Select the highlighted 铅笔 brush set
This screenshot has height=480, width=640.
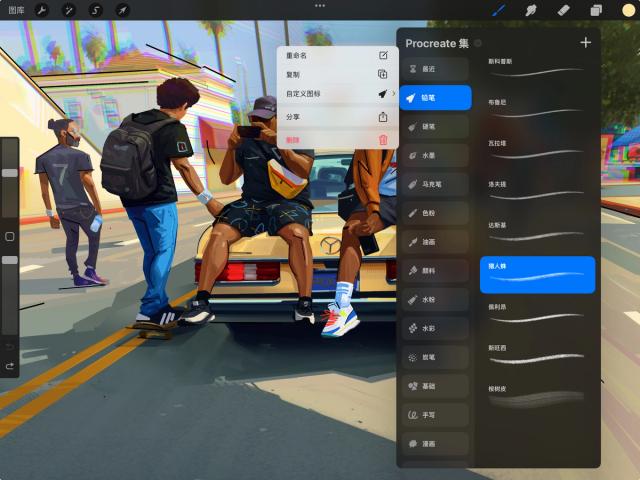coord(435,98)
